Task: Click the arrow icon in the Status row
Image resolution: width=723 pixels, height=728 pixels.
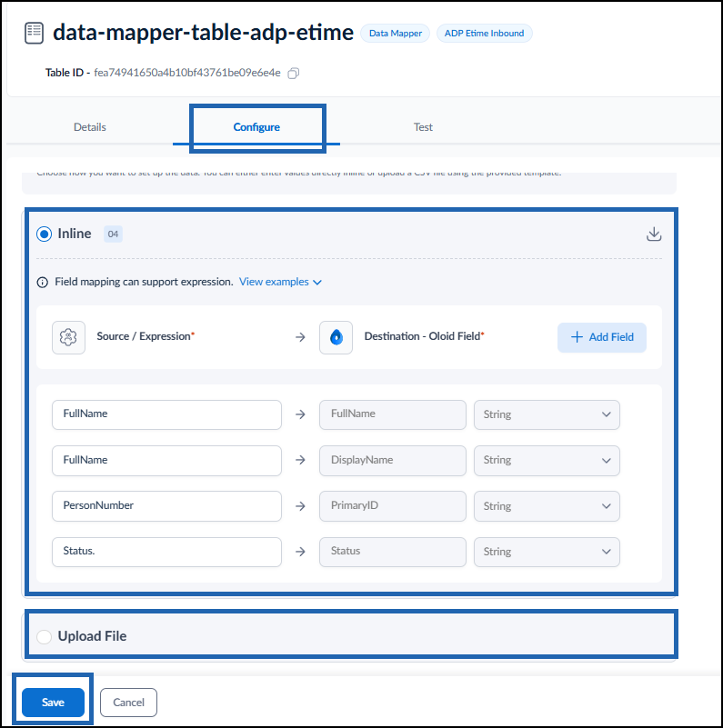Action: pos(301,552)
